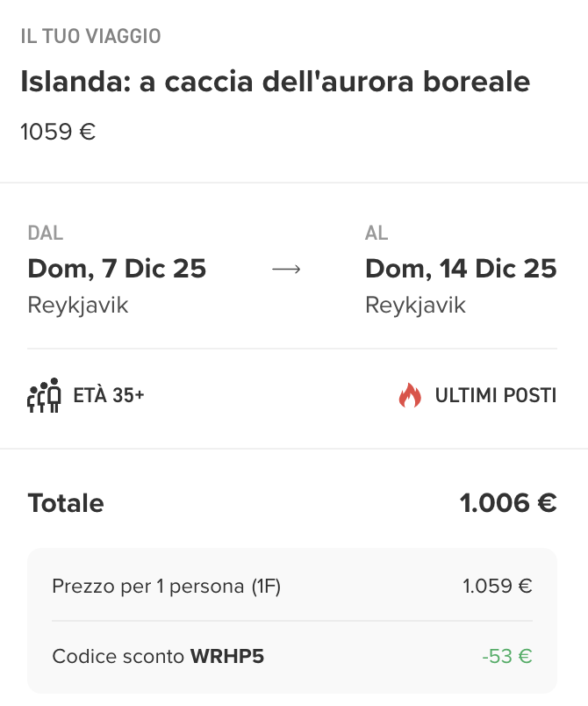The height and width of the screenshot is (706, 588).
Task: Click the green -53 € discount amount
Action: click(x=506, y=656)
